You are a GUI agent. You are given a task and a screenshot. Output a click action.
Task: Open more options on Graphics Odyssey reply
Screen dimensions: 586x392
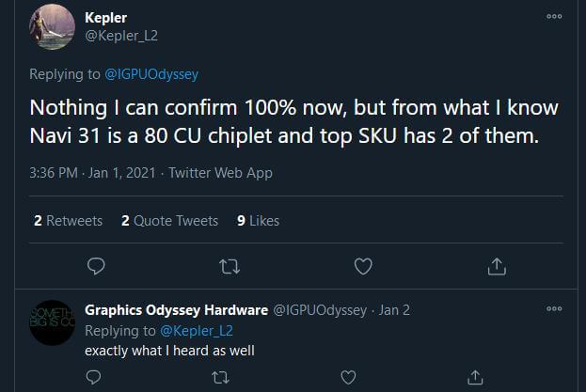tap(554, 308)
